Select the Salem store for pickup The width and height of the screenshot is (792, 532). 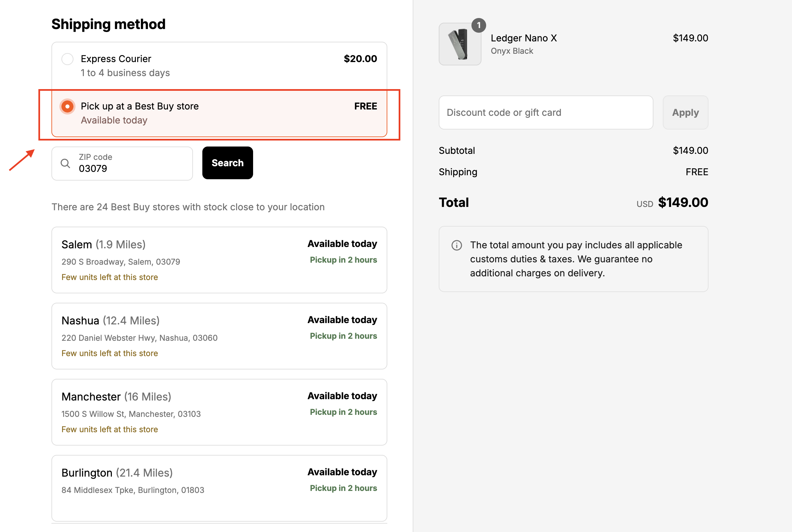[x=219, y=260]
